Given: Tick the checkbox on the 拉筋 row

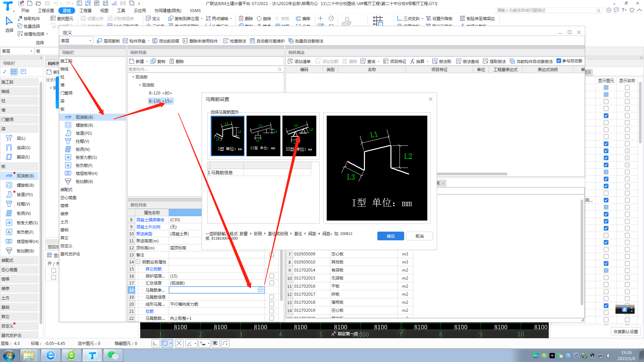Looking at the screenshot, I should pyautogui.click(x=272, y=311).
